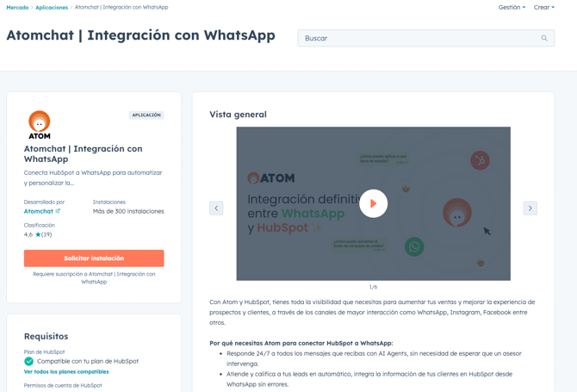Click the green compatibility checkmark icon
Viewport: 577px width, 392px height.
coord(29,361)
